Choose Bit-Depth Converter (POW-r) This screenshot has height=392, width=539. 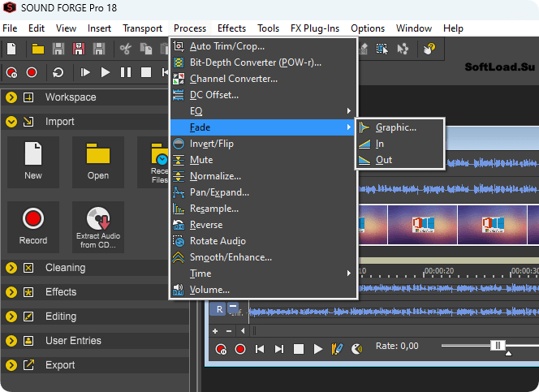[x=263, y=62]
